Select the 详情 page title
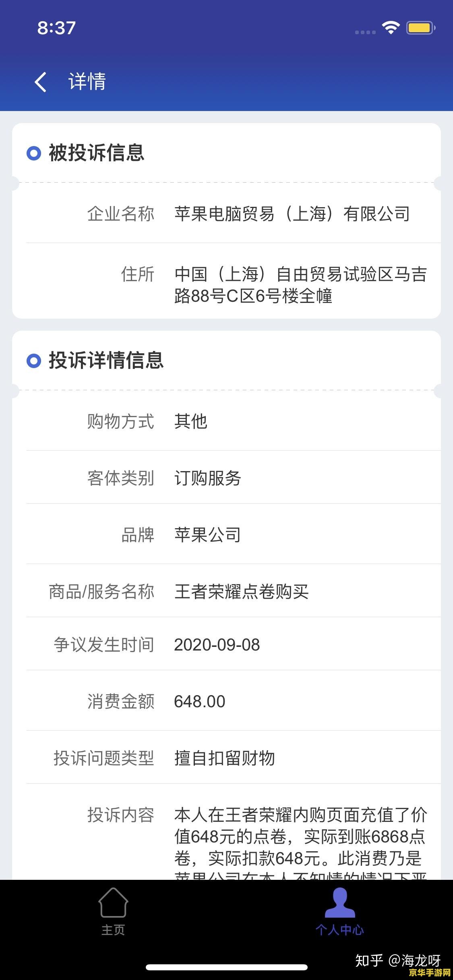 click(87, 82)
